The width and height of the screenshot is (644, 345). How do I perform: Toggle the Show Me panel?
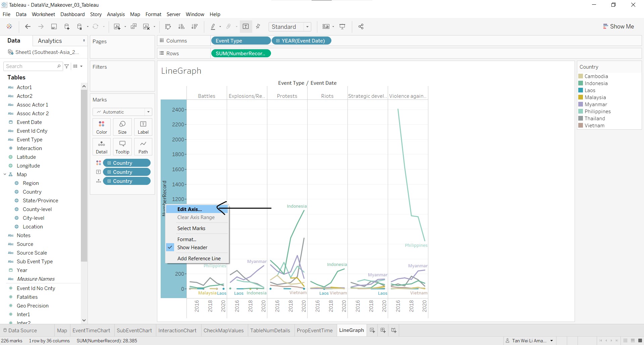click(x=619, y=26)
